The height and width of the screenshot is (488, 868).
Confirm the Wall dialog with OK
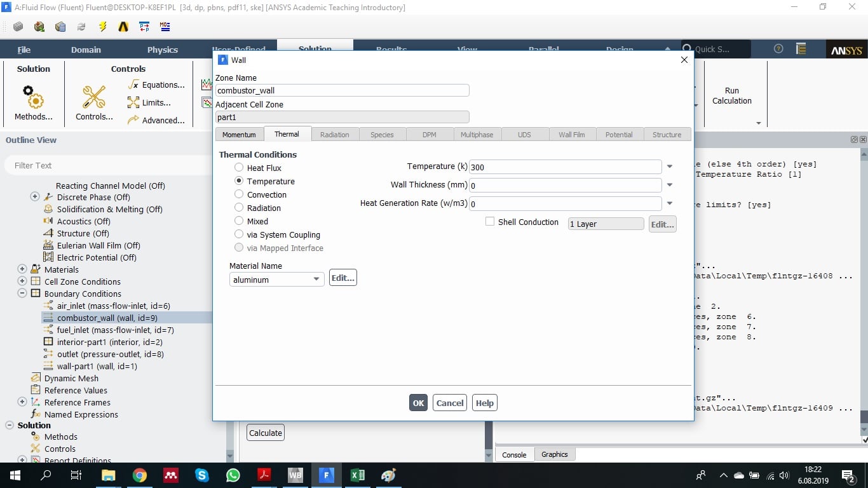click(x=418, y=403)
